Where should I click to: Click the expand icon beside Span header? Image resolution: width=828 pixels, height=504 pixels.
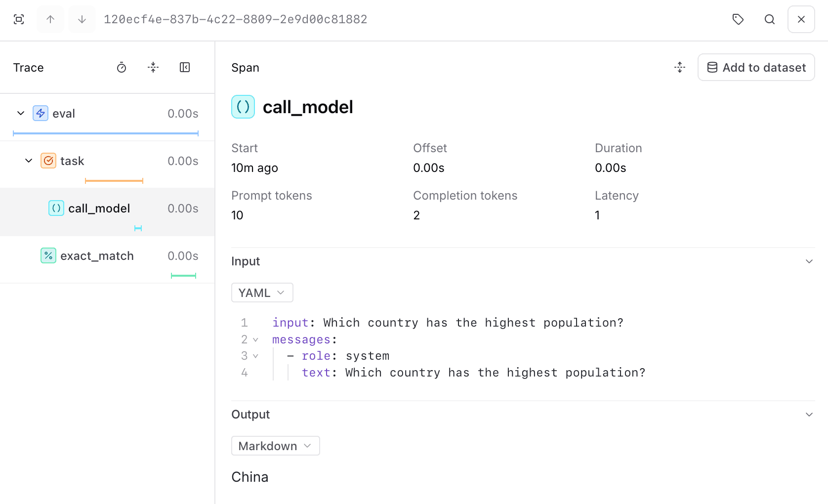tap(680, 68)
